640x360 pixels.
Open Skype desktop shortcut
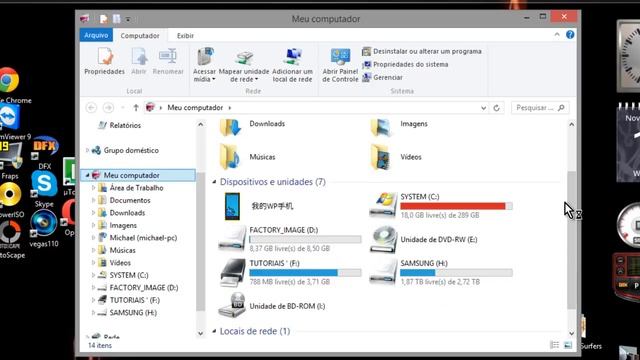pos(44,189)
